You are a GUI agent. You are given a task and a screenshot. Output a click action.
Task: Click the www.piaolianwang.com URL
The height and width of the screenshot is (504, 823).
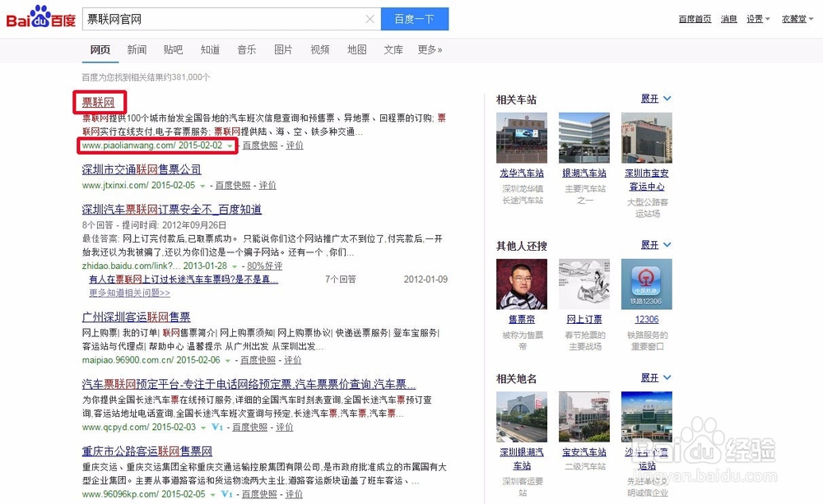click(128, 146)
